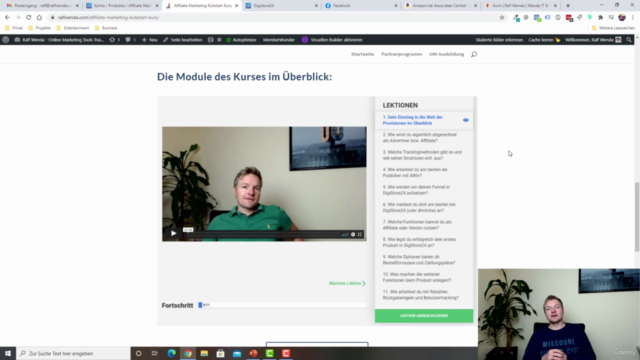Go back with the browser back arrow
Screen dimensions: 640x360
pyautogui.click(x=7, y=18)
